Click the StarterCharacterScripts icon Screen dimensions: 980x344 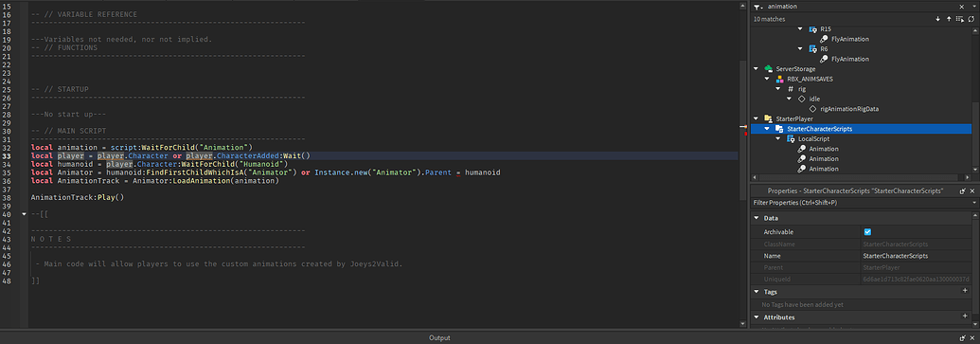click(779, 129)
